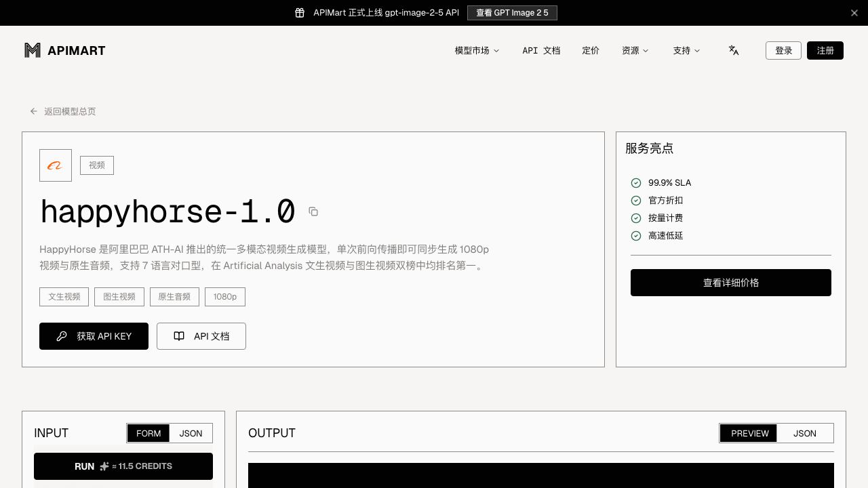This screenshot has height=488, width=868.
Task: Select the 原生音频 tag
Action: point(174,297)
